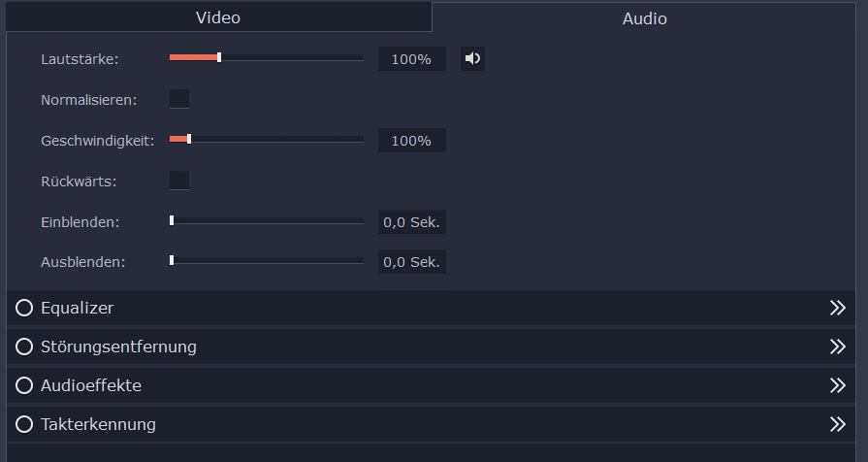This screenshot has width=868, height=462.
Task: Expand the Equalizer section row
Action: click(431, 308)
